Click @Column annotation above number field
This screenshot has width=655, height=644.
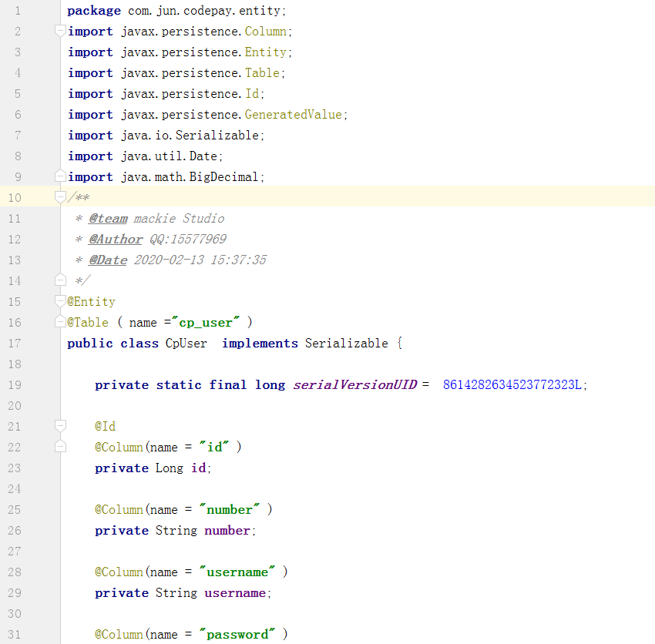click(119, 509)
